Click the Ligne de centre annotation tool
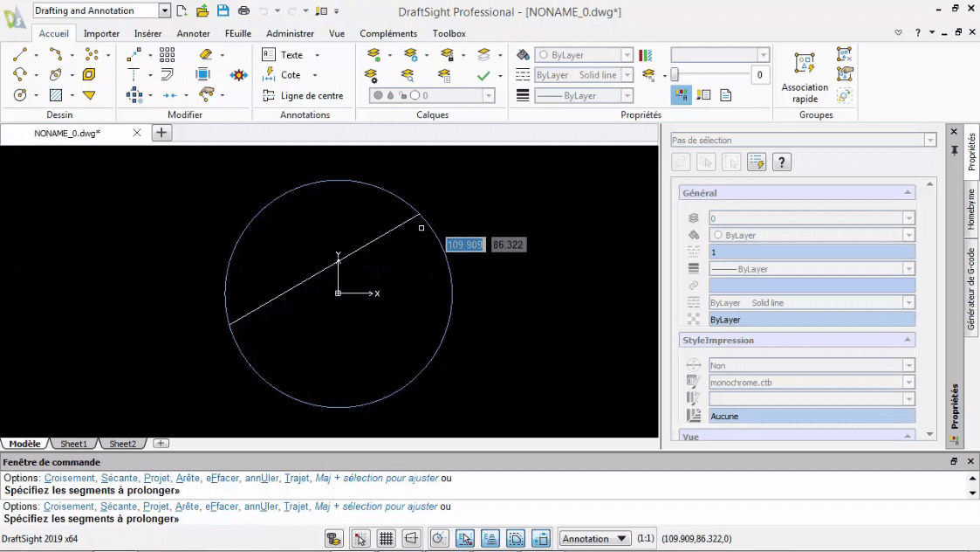 303,96
